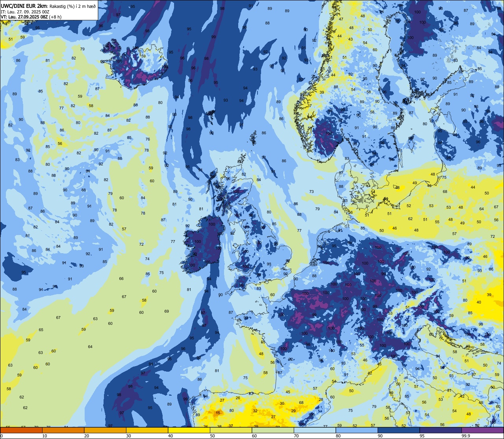Click the legend tick label 80
Viewport: 504px width, 439px height.
[x=338, y=436]
